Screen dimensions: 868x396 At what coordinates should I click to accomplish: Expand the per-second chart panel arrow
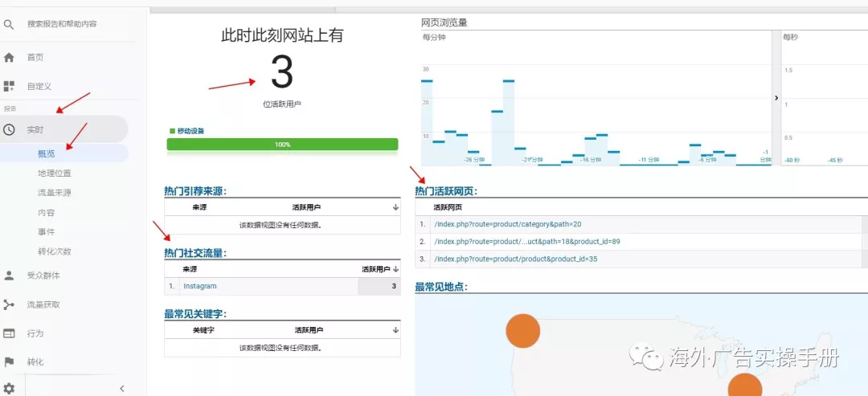776,97
